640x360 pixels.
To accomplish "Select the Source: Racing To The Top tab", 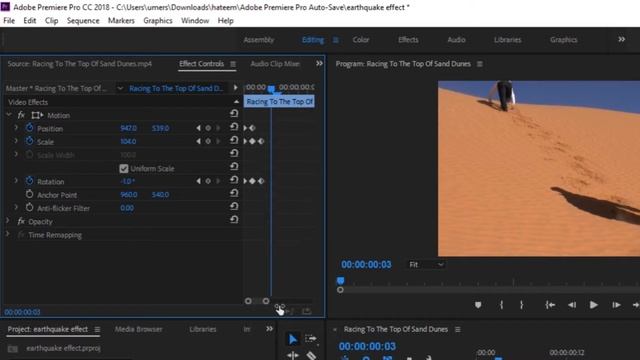I will [x=80, y=64].
